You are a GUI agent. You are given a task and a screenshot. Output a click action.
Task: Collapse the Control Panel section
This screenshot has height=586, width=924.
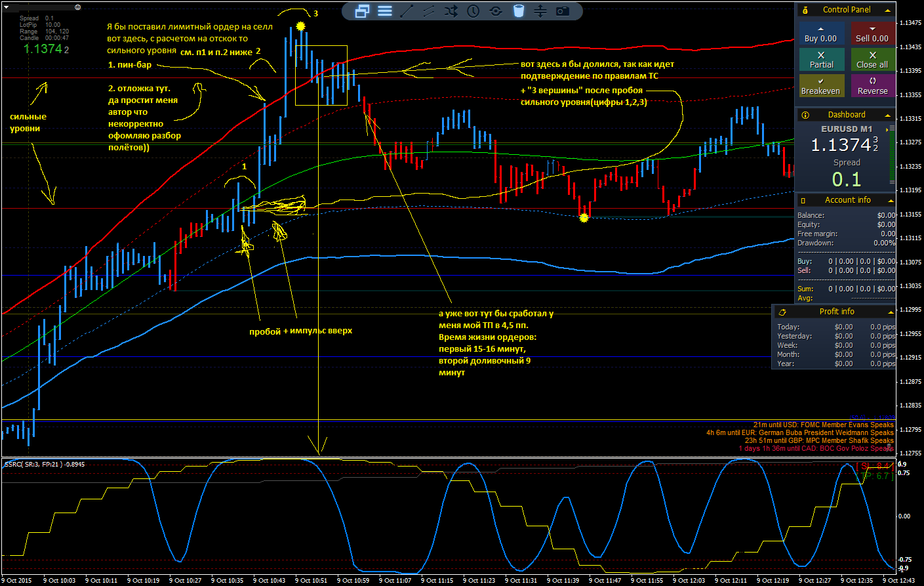coord(888,10)
